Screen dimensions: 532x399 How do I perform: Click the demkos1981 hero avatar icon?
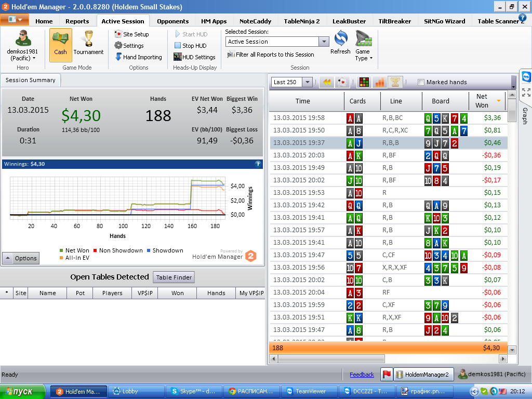click(23, 38)
